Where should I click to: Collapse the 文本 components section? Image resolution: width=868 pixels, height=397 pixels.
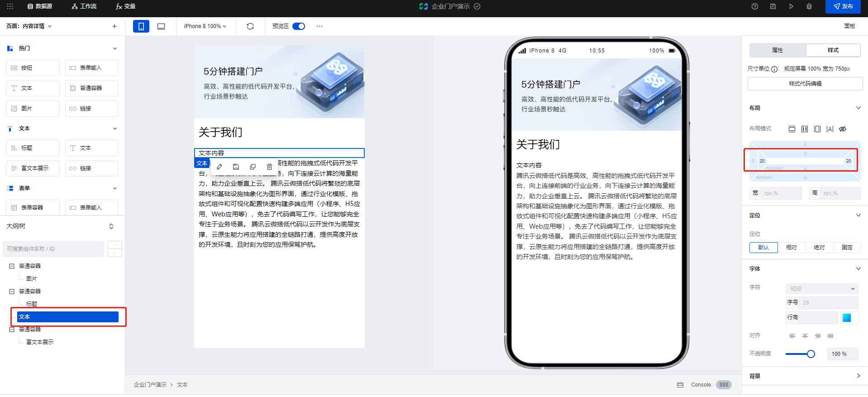115,129
